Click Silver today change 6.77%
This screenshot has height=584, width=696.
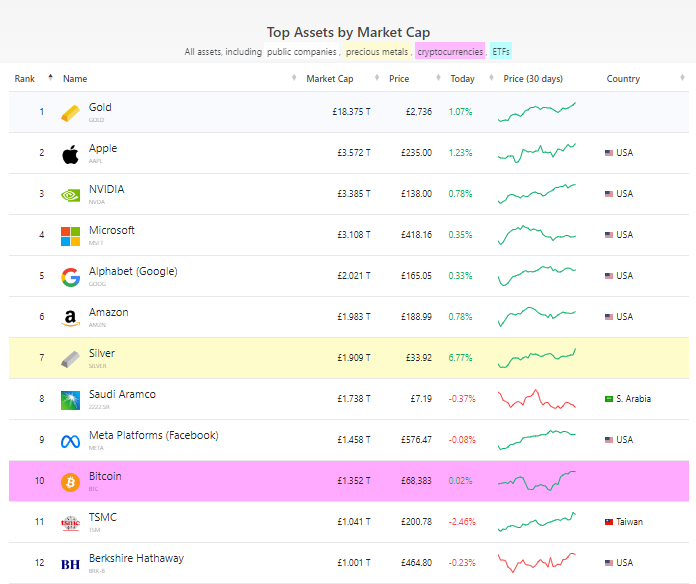tap(460, 358)
